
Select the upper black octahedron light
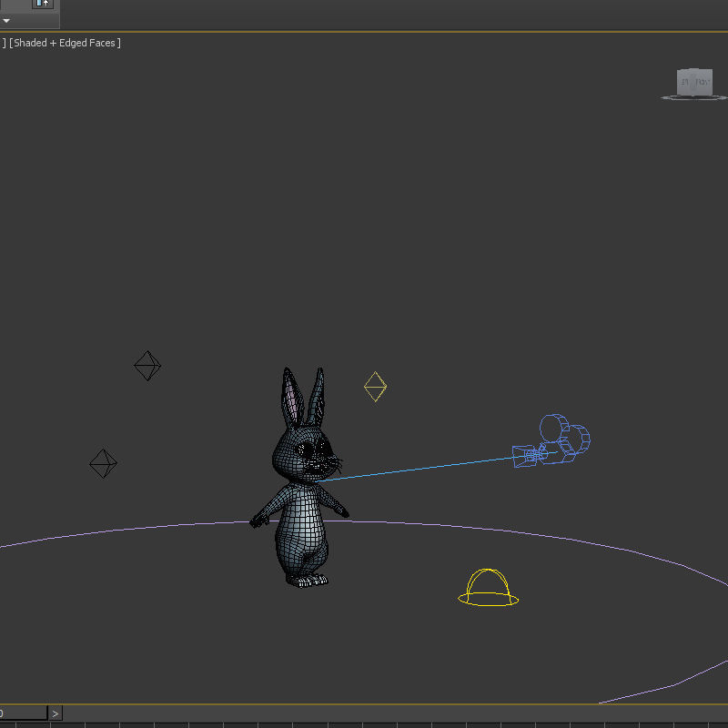[x=147, y=366]
